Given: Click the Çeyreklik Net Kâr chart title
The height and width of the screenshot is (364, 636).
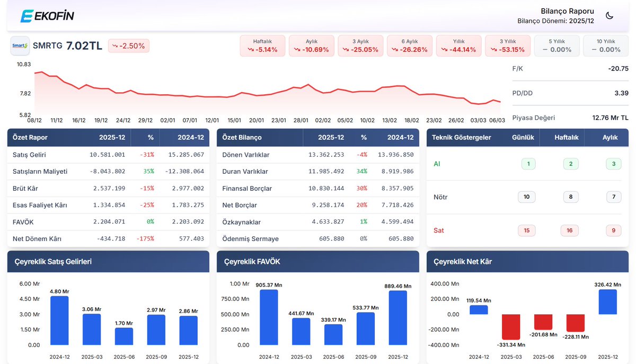Looking at the screenshot, I should [x=462, y=262].
